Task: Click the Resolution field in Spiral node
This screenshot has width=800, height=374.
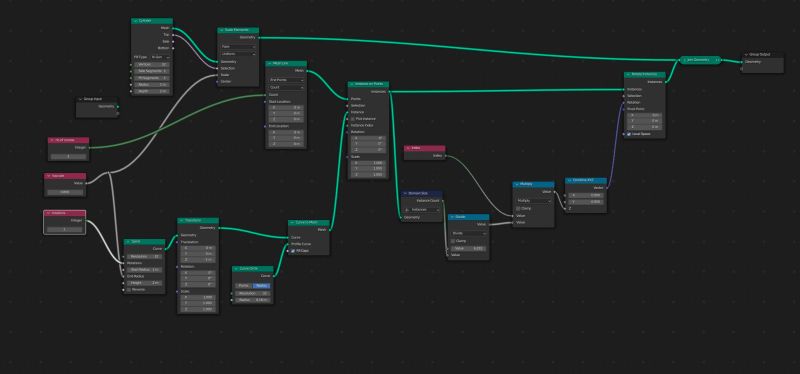Action: [x=145, y=257]
